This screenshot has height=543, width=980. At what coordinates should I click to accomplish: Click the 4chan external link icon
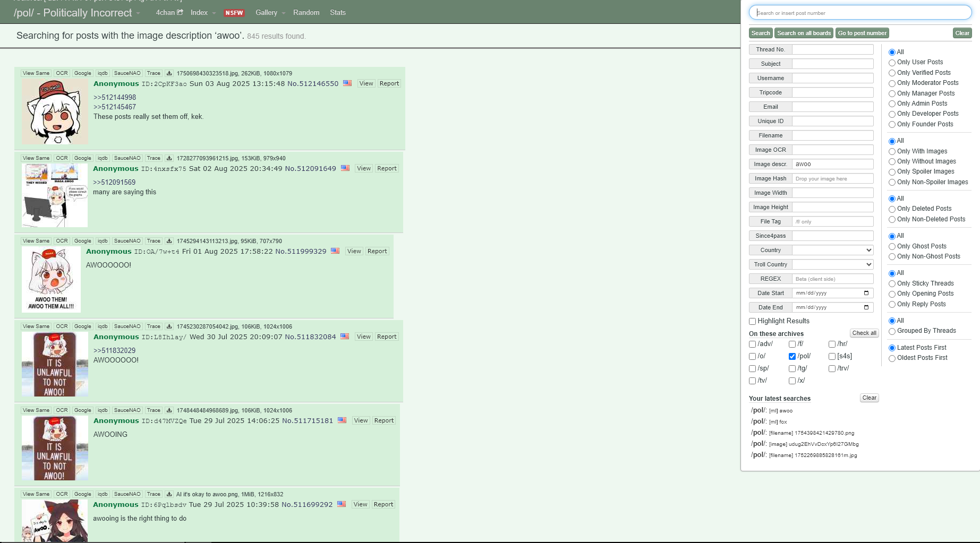point(180,12)
